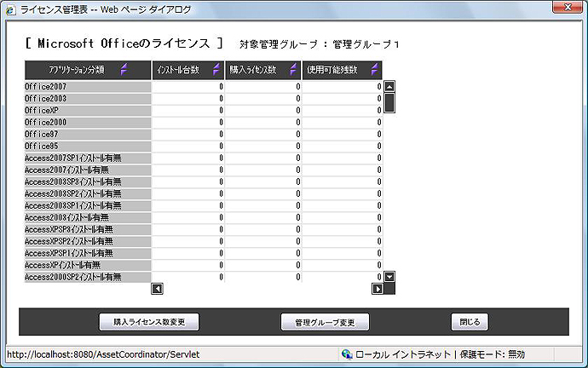Click the Microsoft Officeのライセンス heading
588x368 pixels.
pyautogui.click(x=124, y=43)
